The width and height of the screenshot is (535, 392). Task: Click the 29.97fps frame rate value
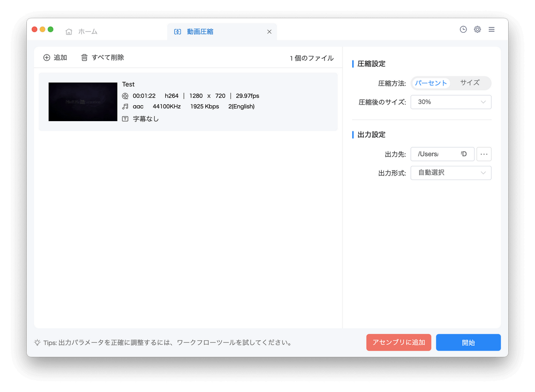[248, 96]
